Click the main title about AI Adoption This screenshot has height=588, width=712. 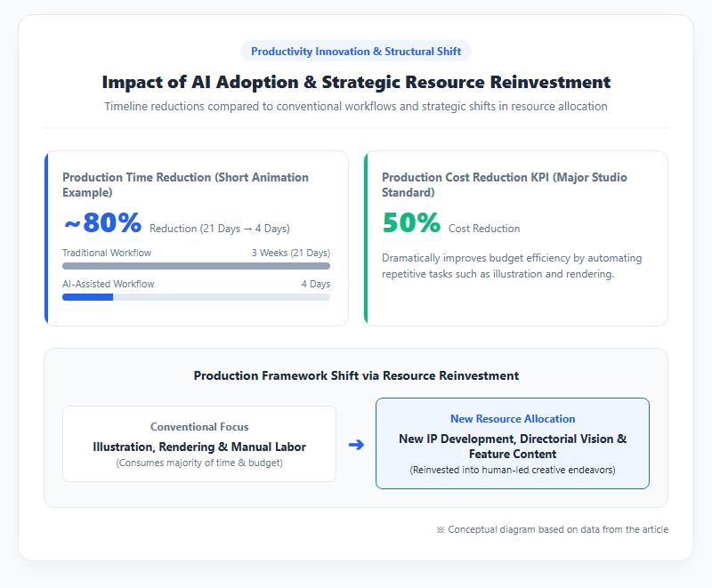pyautogui.click(x=356, y=82)
